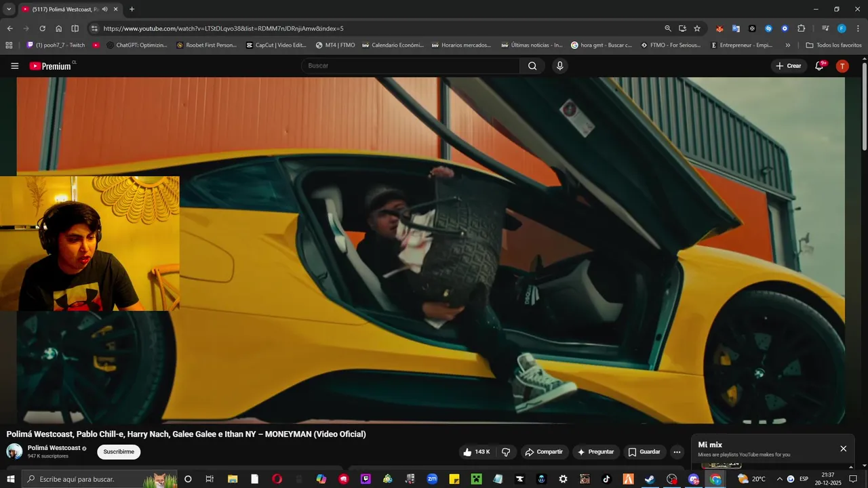Viewport: 868px width, 488px height.
Task: Open the pooh7_7 Twitch bookmark
Action: click(56, 45)
